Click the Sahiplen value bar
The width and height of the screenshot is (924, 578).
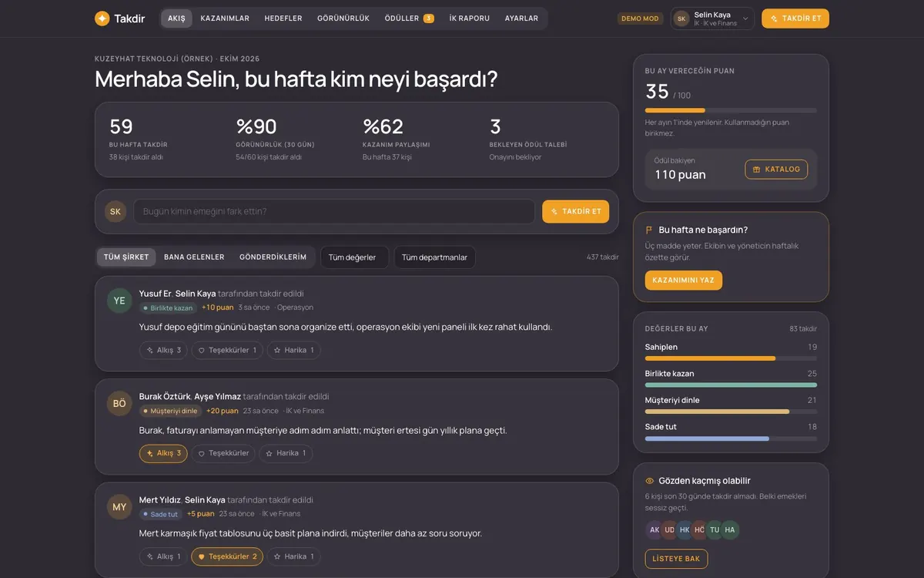[731, 358]
